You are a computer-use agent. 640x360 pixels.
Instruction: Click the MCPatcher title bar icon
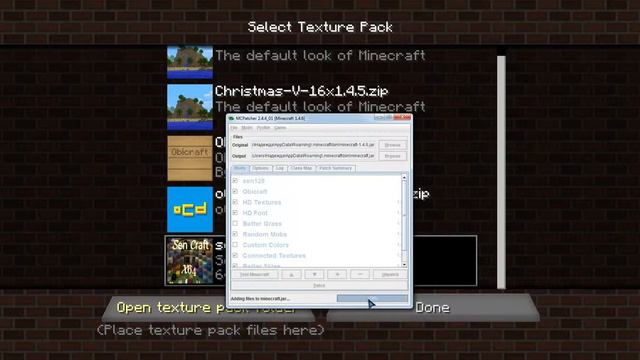click(x=231, y=118)
